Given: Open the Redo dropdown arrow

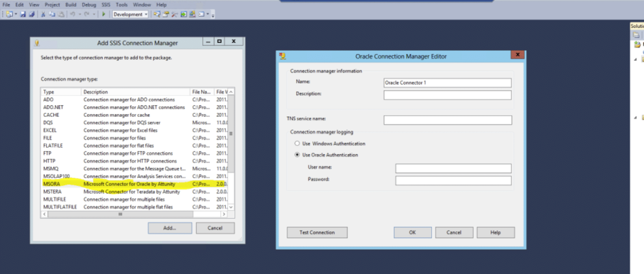Looking at the screenshot, I should pyautogui.click(x=94, y=14).
